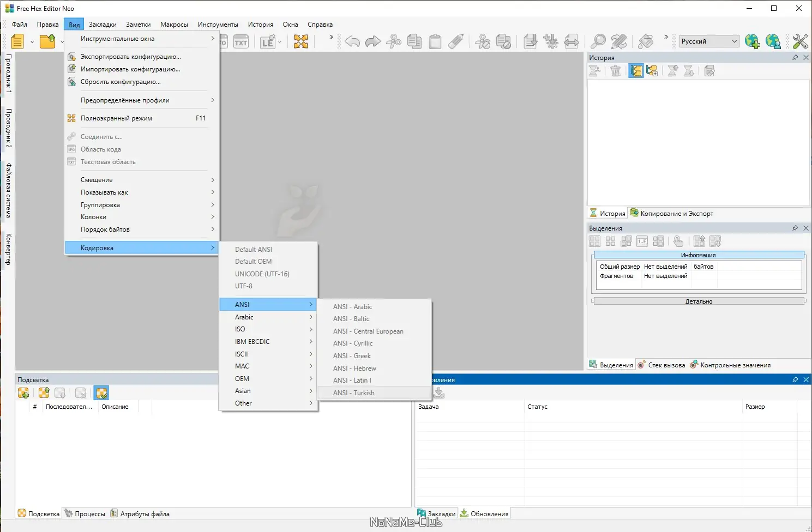Click the Информация section header button
This screenshot has width=812, height=532.
pyautogui.click(x=699, y=255)
